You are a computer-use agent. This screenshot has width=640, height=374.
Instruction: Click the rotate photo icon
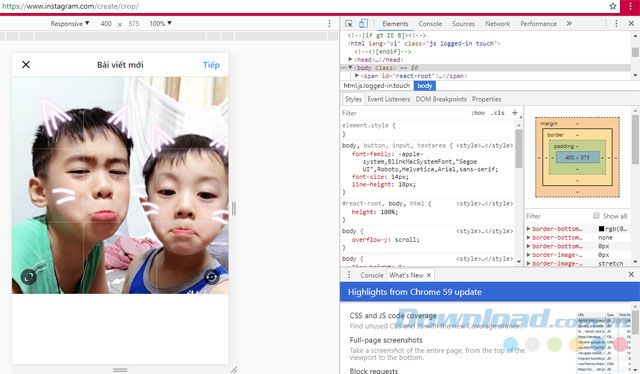[x=211, y=277]
